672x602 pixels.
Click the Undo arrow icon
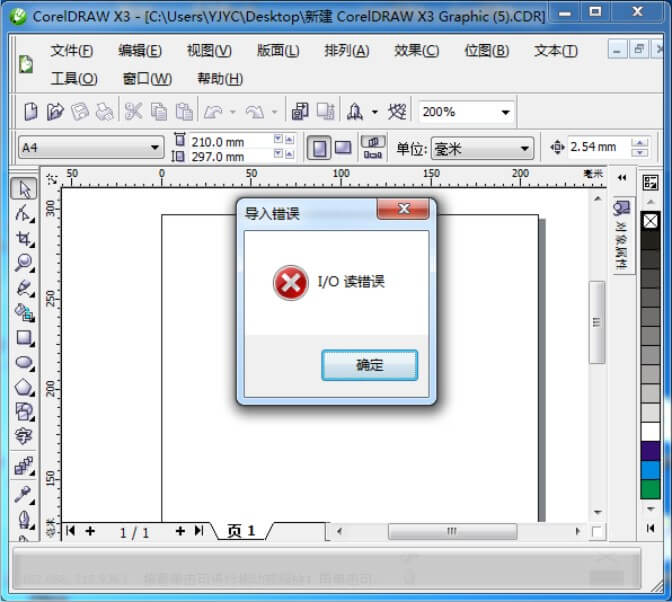[213, 112]
